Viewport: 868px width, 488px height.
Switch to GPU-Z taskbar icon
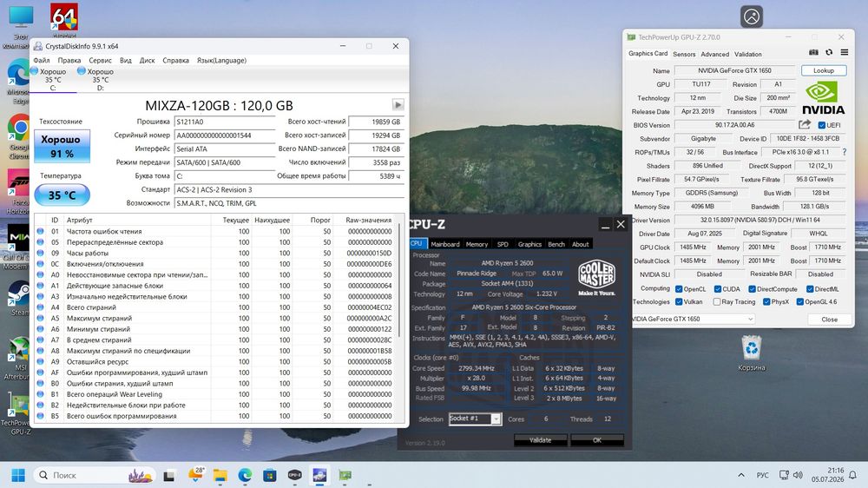tap(345, 475)
